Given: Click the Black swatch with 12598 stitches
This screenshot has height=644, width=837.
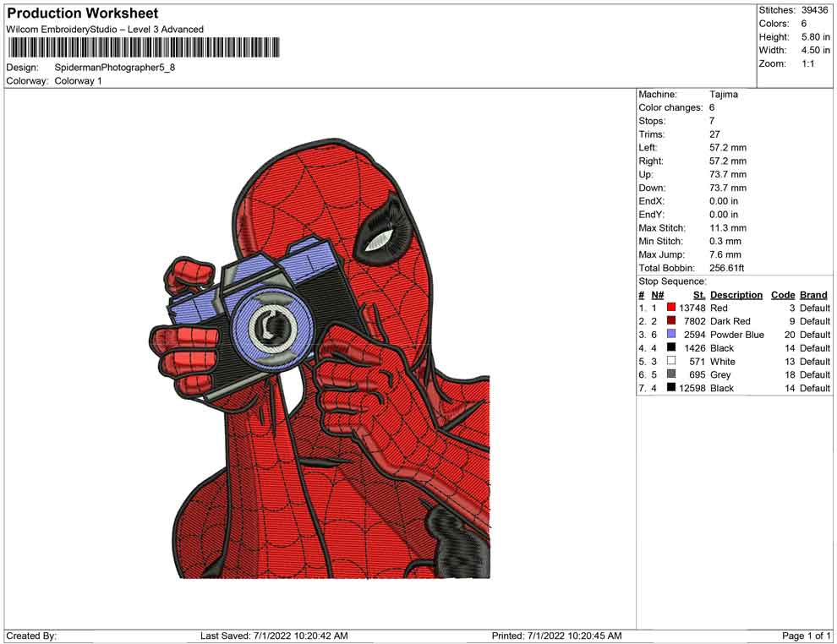Looking at the screenshot, I should pos(671,387).
